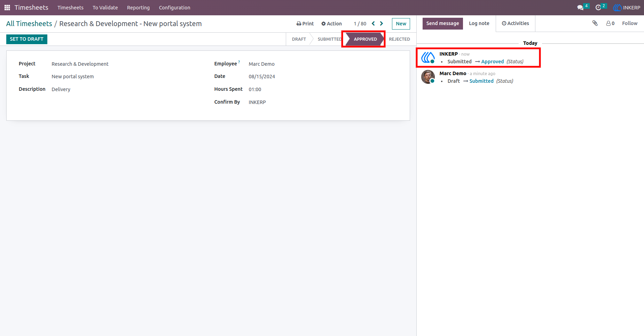644x336 pixels.
Task: Open the Configuration menu
Action: coord(174,8)
